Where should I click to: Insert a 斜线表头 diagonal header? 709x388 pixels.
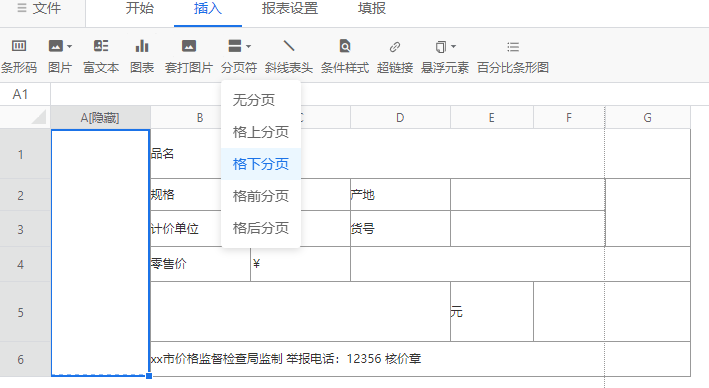[x=288, y=57]
